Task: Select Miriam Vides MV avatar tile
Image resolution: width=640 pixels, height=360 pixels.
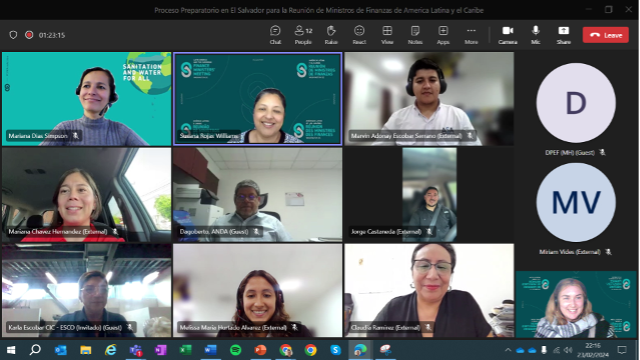Action: point(576,202)
